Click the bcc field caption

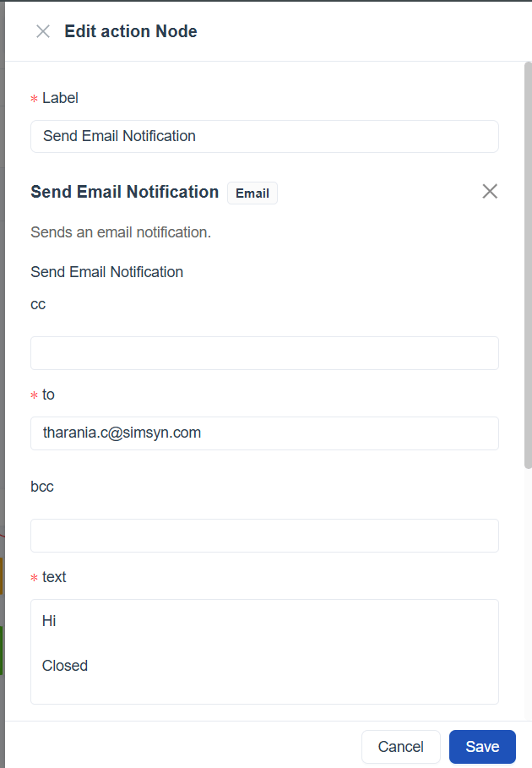[42, 487]
